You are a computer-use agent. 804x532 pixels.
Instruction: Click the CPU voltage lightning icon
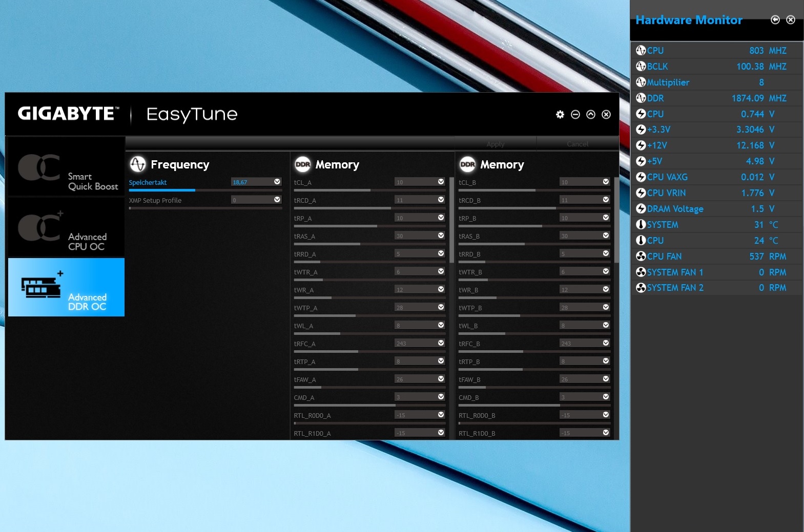coord(641,114)
